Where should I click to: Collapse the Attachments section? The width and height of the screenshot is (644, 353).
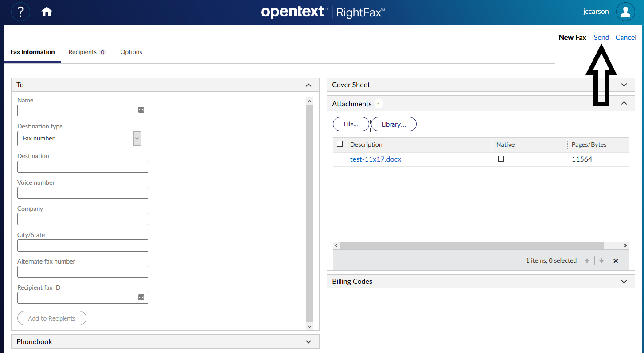point(624,103)
